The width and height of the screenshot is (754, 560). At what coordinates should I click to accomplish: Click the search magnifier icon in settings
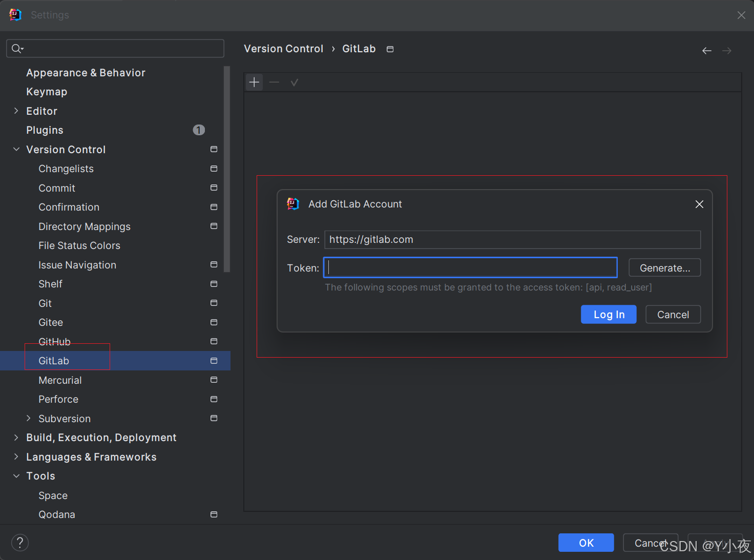point(17,49)
